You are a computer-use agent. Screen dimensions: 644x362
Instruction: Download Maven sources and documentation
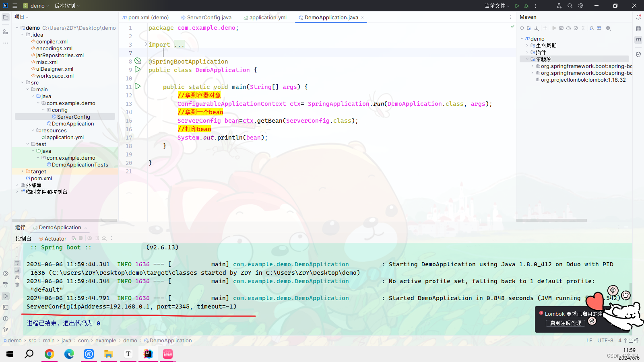pos(537,28)
